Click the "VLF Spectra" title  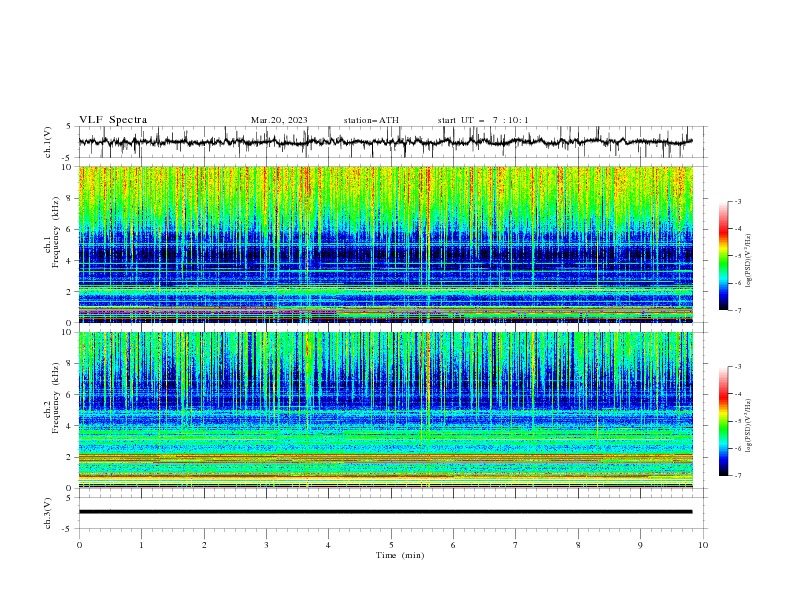[x=113, y=120]
